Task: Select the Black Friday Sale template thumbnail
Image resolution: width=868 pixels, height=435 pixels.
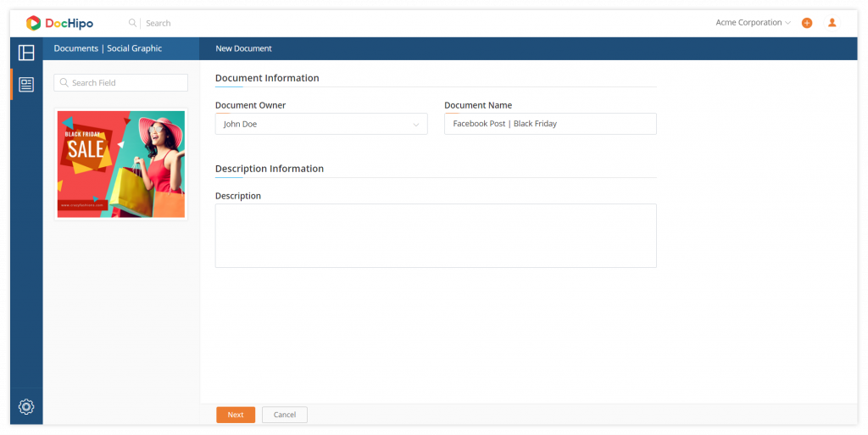Action: pos(120,165)
